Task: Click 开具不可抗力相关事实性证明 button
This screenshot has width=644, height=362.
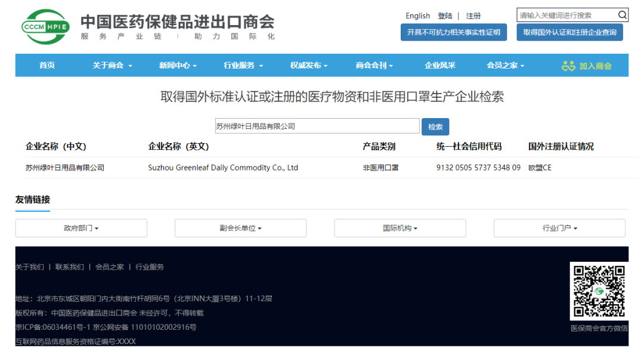Action: (x=453, y=32)
